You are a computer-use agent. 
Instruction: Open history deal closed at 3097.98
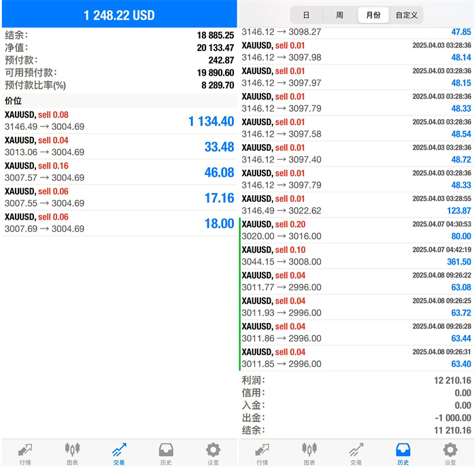(x=356, y=52)
